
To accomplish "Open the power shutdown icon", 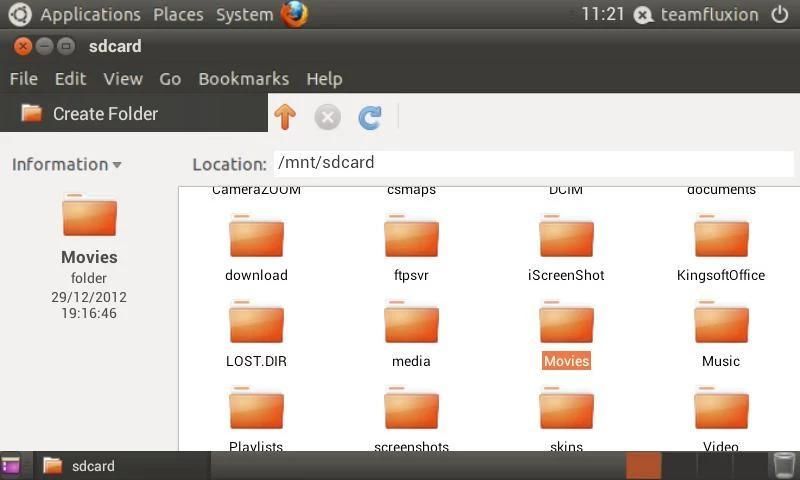I will (780, 14).
